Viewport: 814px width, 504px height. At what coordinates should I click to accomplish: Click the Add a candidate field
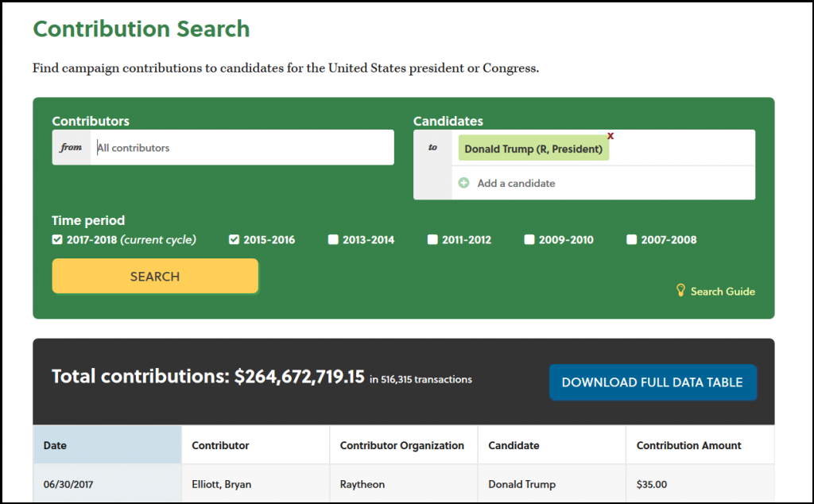(x=603, y=183)
